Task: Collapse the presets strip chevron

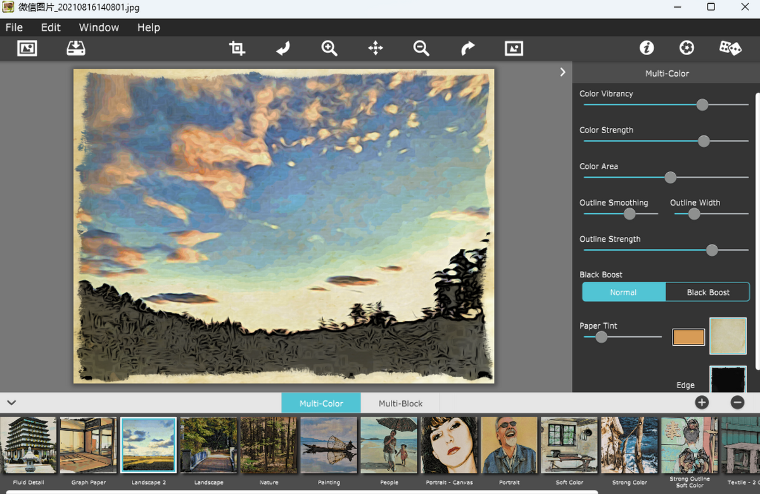Action: 12,402
